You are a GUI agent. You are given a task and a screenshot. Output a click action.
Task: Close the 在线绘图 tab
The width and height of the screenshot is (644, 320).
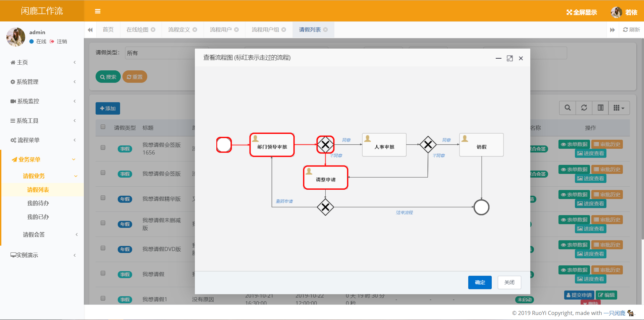click(153, 30)
